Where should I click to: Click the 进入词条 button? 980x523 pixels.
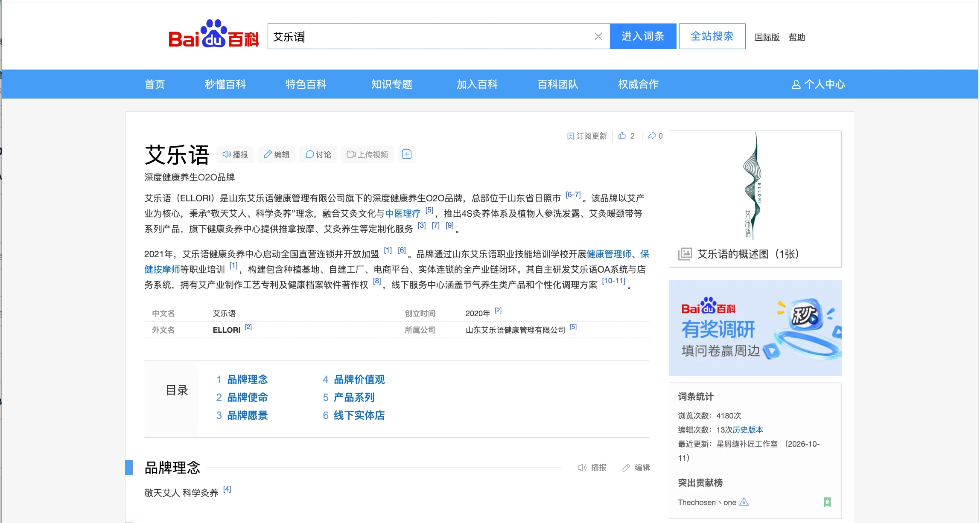point(643,36)
